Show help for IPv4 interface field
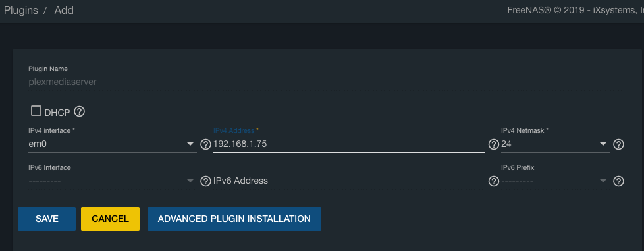The width and height of the screenshot is (644, 251). pos(205,144)
